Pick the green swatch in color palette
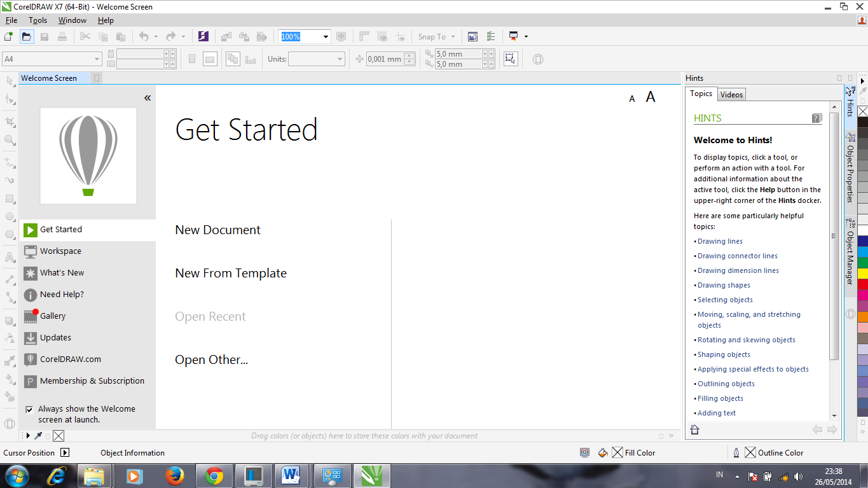 point(863,263)
